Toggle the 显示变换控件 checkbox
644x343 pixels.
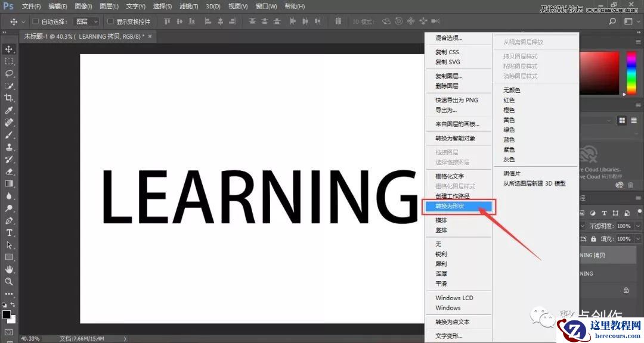click(x=111, y=21)
